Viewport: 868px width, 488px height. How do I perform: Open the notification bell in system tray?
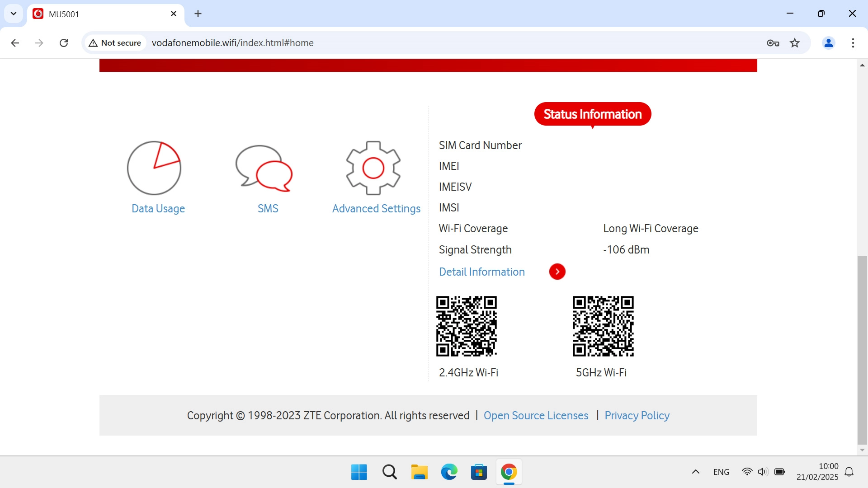click(x=849, y=471)
